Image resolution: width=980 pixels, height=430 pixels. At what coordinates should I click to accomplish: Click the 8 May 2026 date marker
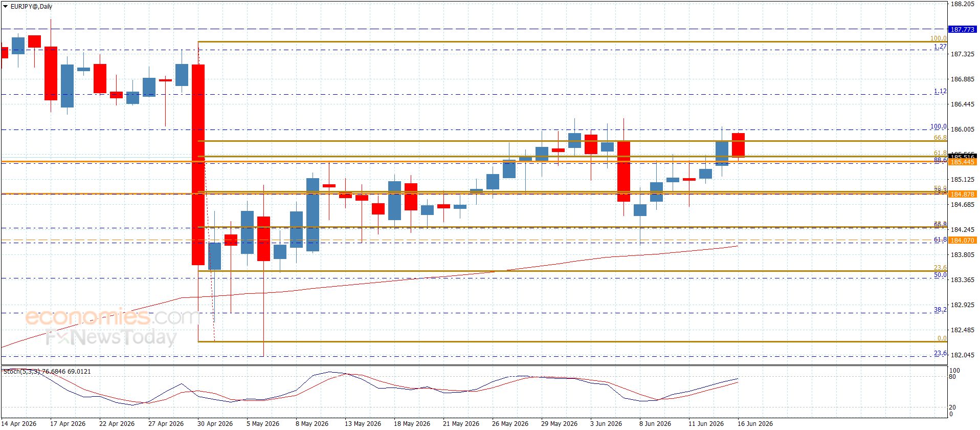[312, 423]
